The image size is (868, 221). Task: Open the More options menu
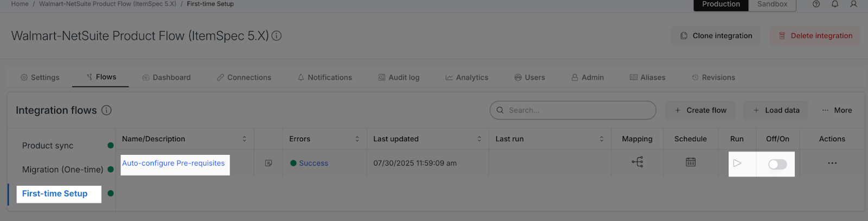coord(837,110)
